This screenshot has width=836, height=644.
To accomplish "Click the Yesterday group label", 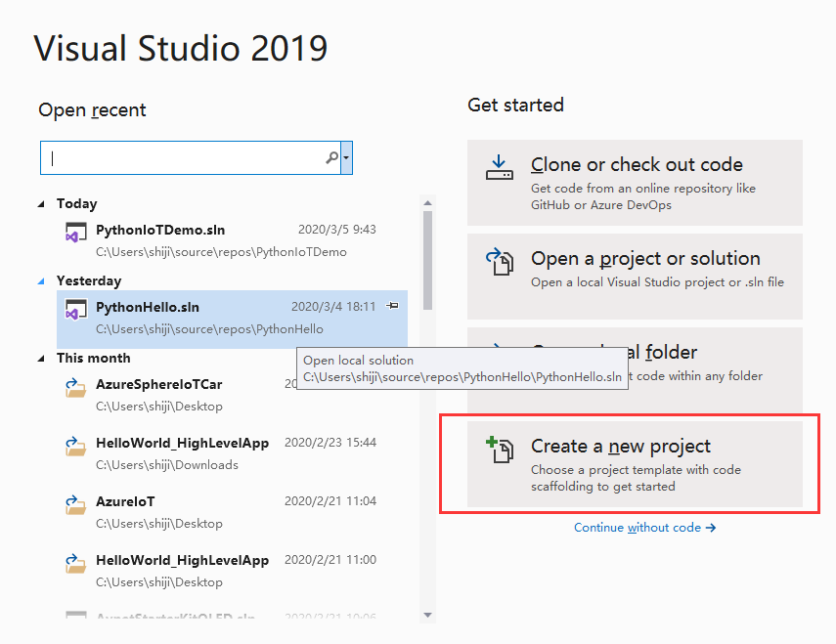I will tap(89, 281).
